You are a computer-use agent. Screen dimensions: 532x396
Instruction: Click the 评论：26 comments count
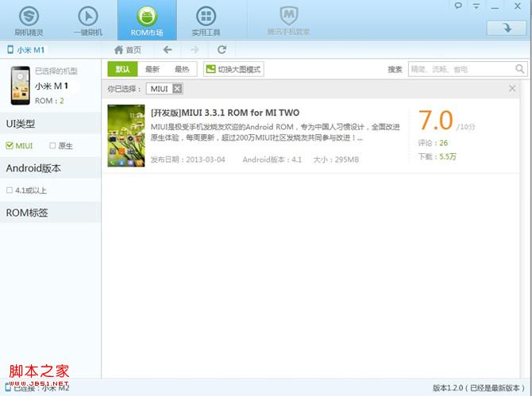[433, 143]
